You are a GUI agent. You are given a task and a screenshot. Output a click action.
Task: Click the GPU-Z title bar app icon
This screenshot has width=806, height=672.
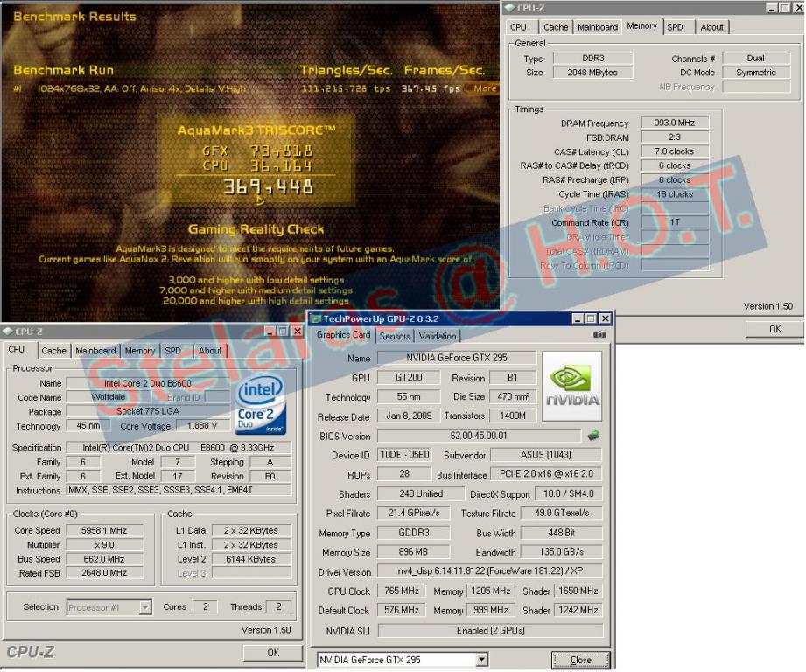coord(315,318)
